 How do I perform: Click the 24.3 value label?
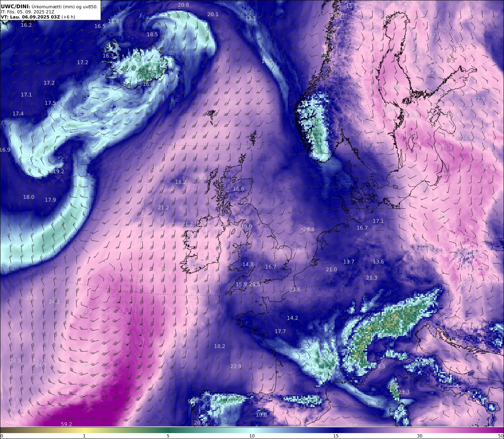[380, 366]
